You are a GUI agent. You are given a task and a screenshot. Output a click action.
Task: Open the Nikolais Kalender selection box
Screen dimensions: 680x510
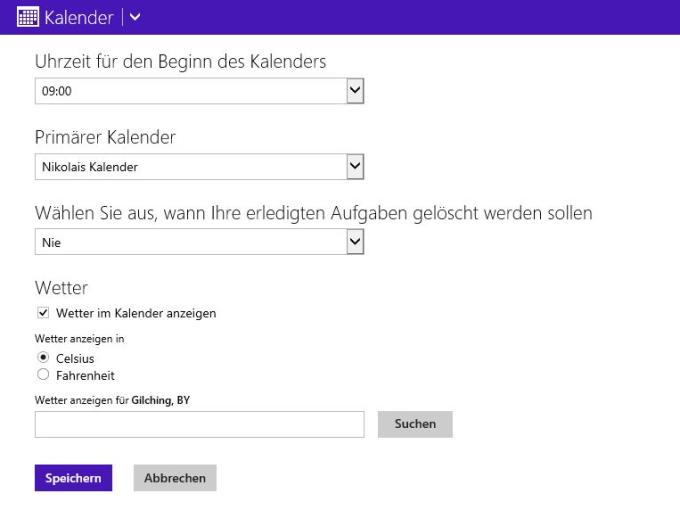click(x=199, y=167)
